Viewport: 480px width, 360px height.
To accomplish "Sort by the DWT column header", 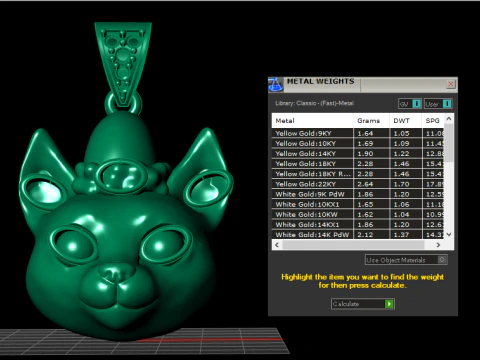I will 405,121.
